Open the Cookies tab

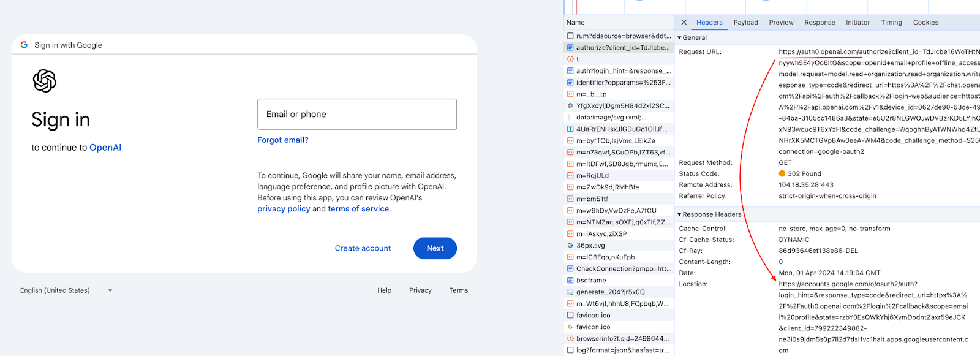point(925,23)
